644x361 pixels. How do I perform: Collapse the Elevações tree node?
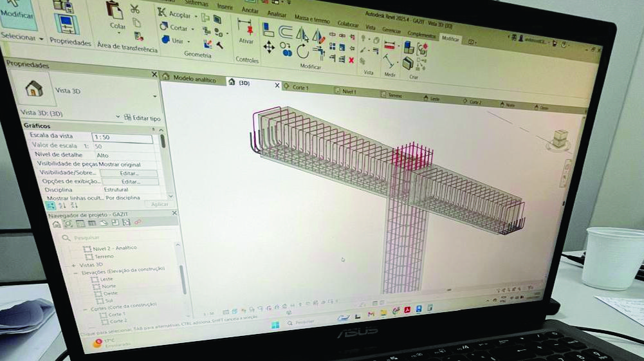pyautogui.click(x=76, y=273)
